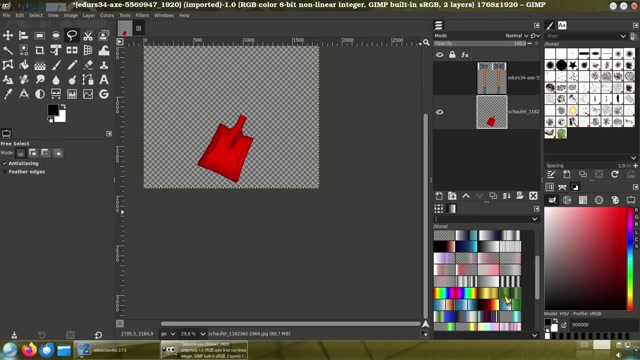Select the Paths tool
Screen dimensions: 640x360
[x=88, y=80]
